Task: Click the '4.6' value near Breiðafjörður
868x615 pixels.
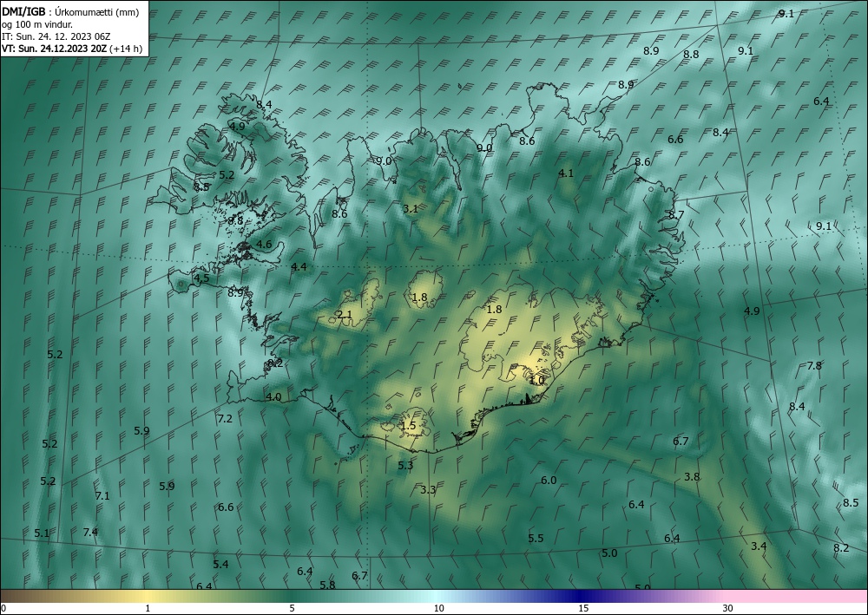Action: point(264,244)
